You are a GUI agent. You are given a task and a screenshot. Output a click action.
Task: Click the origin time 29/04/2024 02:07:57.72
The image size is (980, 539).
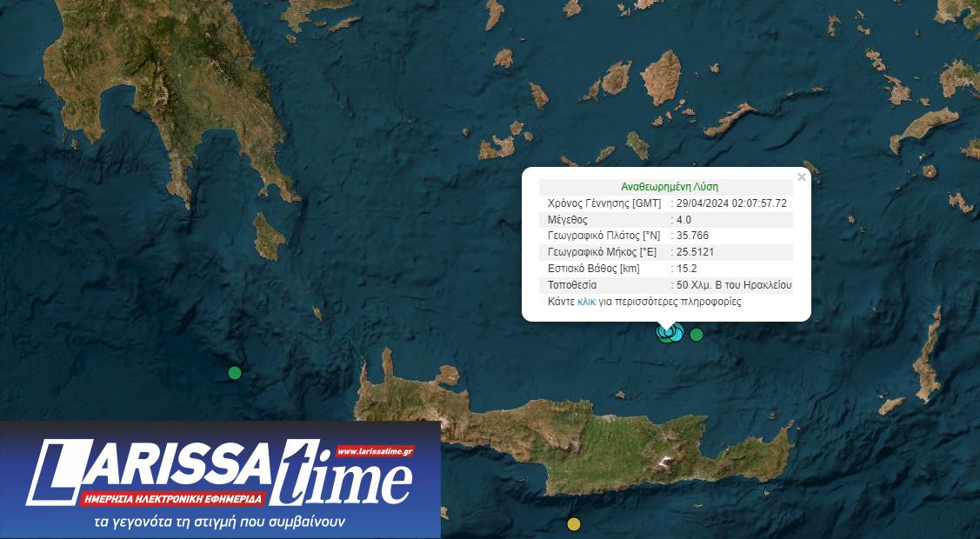point(731,203)
